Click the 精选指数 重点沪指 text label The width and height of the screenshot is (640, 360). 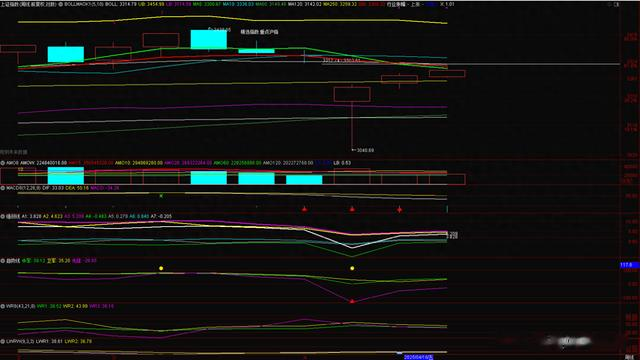point(259,32)
